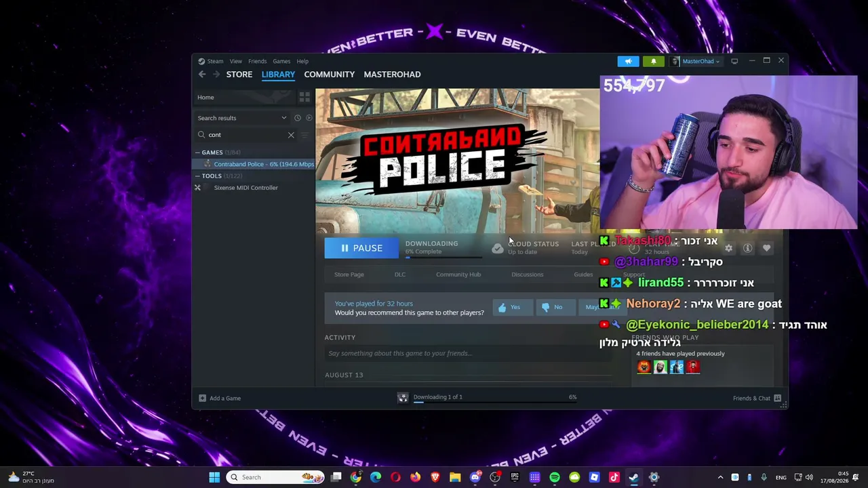
Task: Open the Friends & Chat icon
Action: (777, 398)
